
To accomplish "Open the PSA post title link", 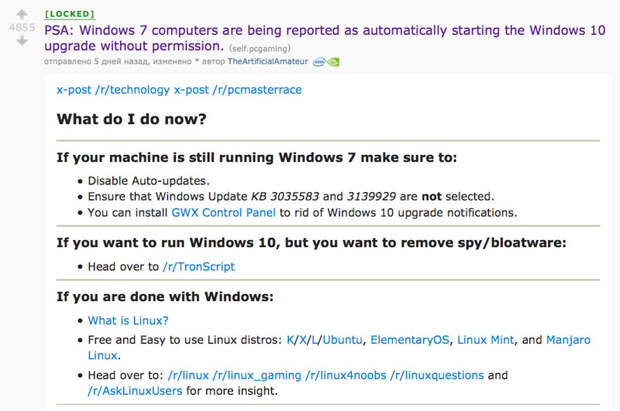I will 325,38.
